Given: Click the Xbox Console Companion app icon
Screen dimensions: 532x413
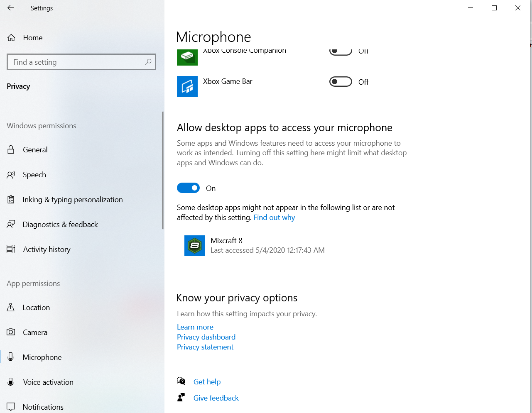Looking at the screenshot, I should (187, 57).
